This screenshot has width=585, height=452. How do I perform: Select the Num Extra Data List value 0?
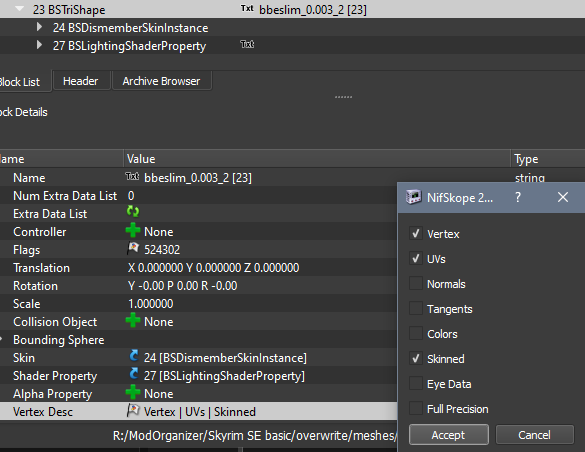tap(131, 196)
